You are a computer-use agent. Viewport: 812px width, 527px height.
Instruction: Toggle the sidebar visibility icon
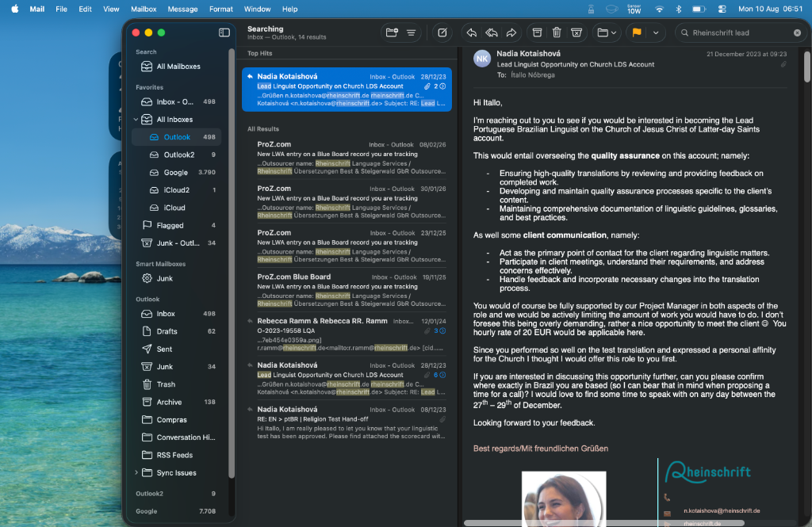point(224,32)
